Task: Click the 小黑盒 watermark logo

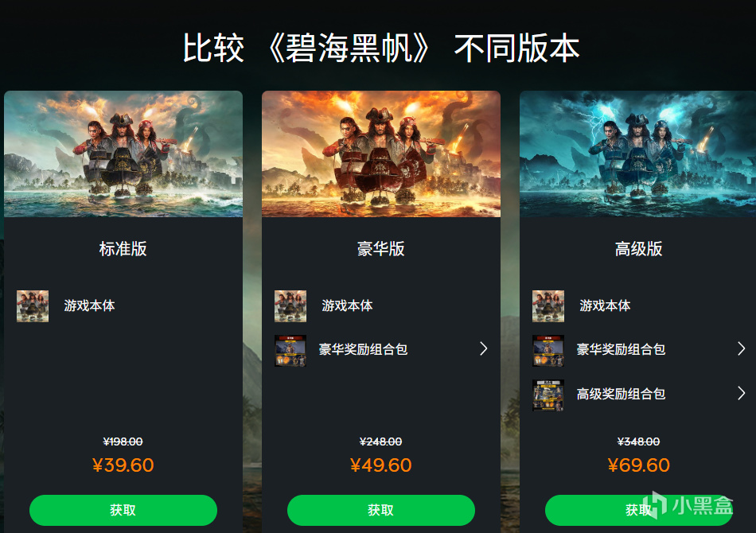Action: (x=688, y=504)
